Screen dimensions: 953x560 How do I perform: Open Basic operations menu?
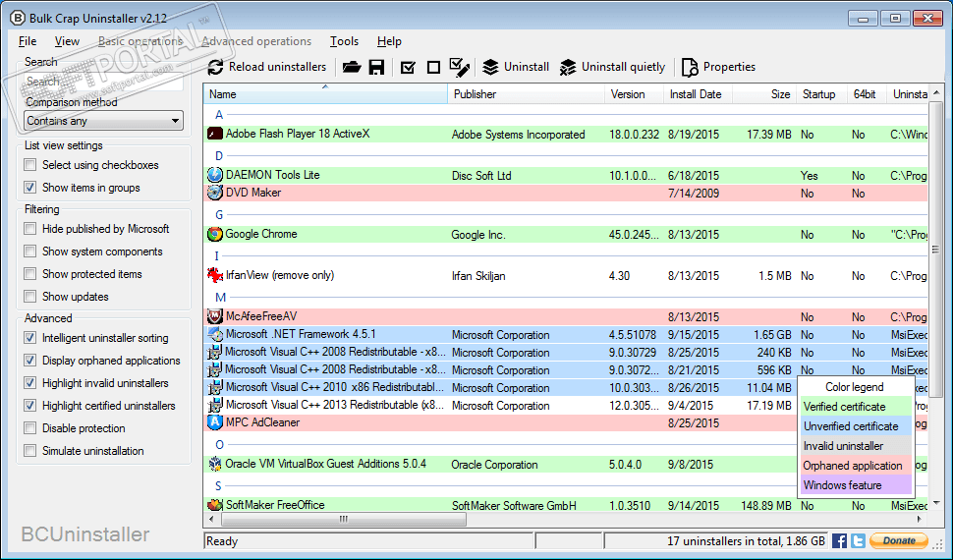coord(140,41)
